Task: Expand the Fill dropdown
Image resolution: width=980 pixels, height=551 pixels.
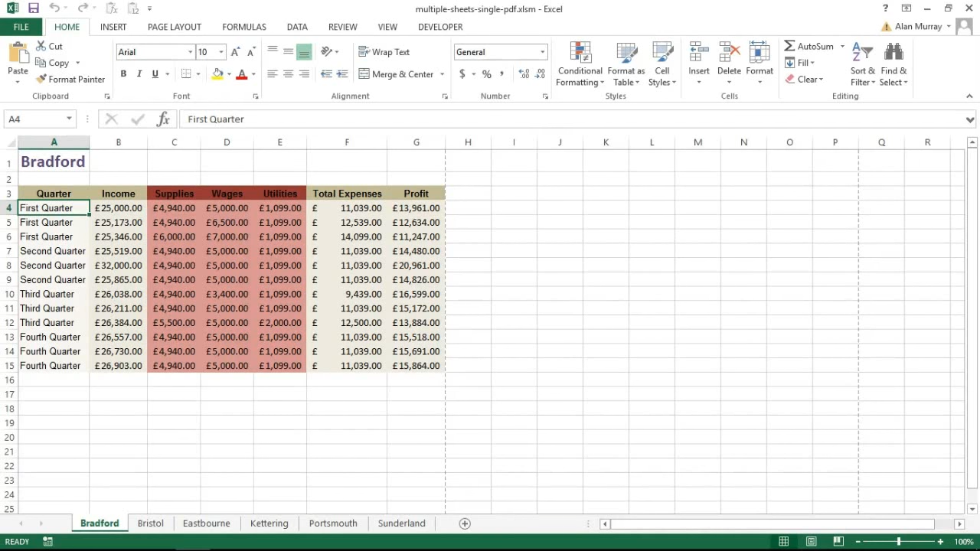Action: coord(812,63)
